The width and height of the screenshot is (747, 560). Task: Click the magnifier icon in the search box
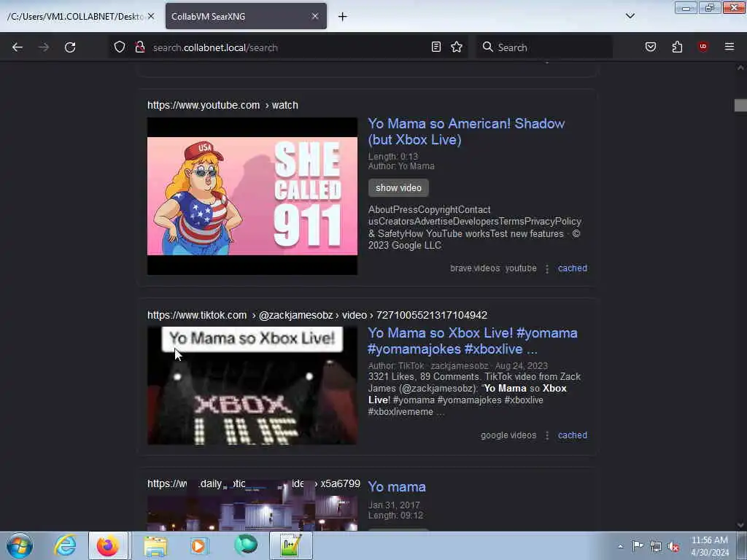487,47
